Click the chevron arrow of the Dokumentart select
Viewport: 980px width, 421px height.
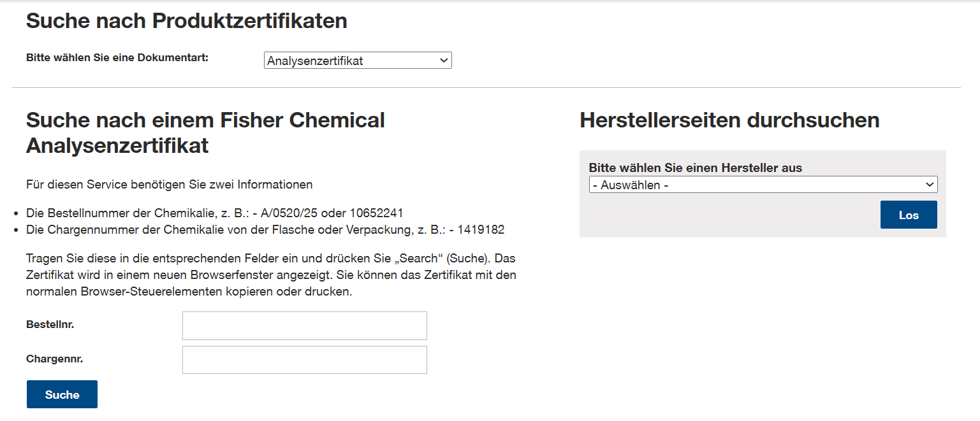[x=444, y=61]
